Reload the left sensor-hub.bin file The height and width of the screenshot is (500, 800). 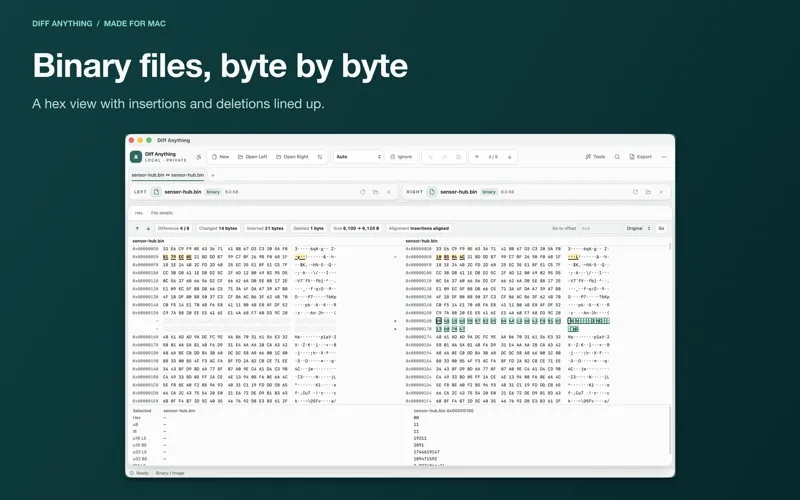(x=363, y=192)
